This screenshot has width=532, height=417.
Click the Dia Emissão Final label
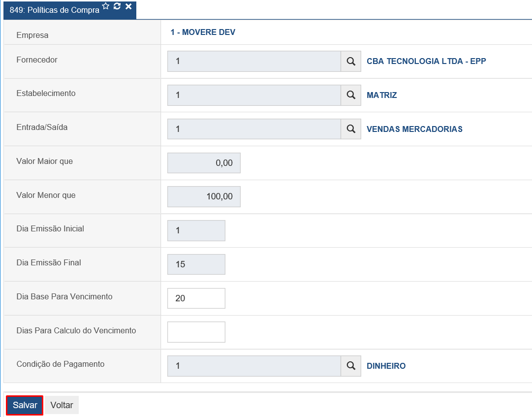coord(49,262)
